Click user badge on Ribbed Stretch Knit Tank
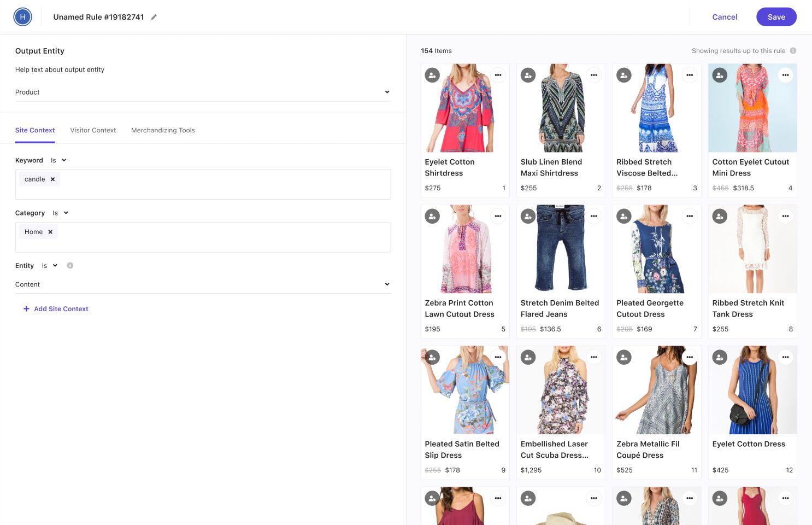This screenshot has width=812, height=525. click(720, 217)
